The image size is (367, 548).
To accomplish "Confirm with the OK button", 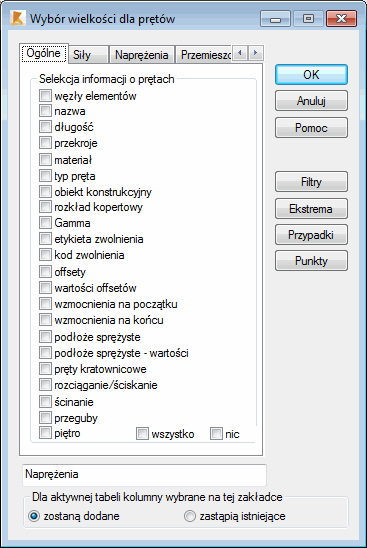I will 311,74.
